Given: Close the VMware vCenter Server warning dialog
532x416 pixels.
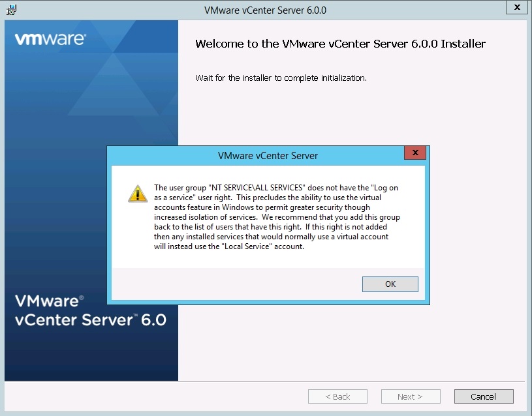Looking at the screenshot, I should [x=415, y=153].
